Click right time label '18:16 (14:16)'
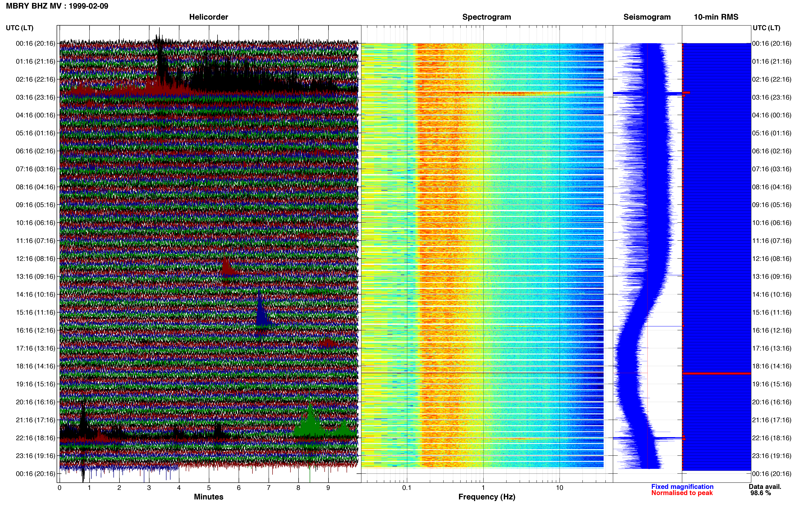 [772, 366]
